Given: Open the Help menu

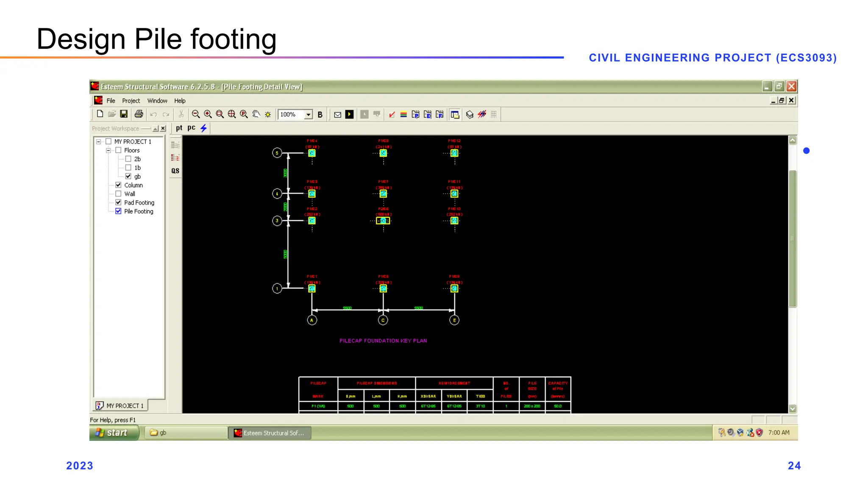Looking at the screenshot, I should 180,101.
